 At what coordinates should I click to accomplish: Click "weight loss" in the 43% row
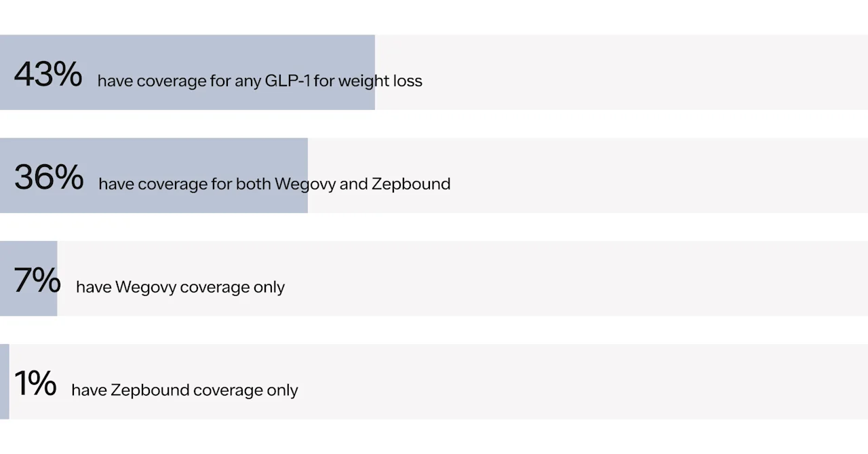(x=380, y=81)
